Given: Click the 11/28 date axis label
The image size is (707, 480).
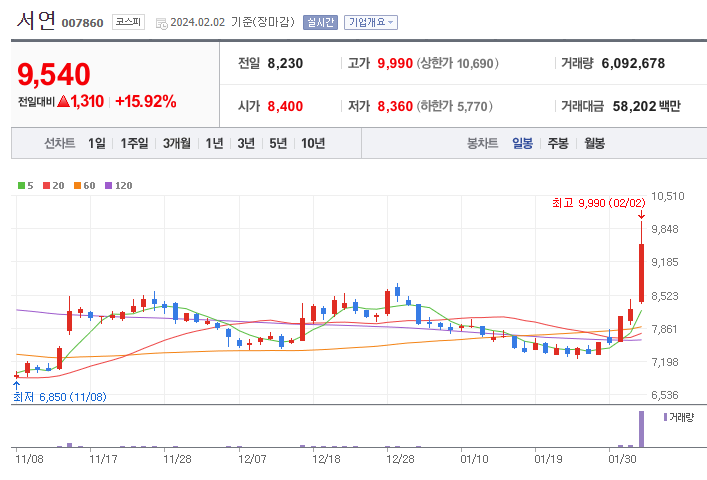Looking at the screenshot, I should coord(177,459).
